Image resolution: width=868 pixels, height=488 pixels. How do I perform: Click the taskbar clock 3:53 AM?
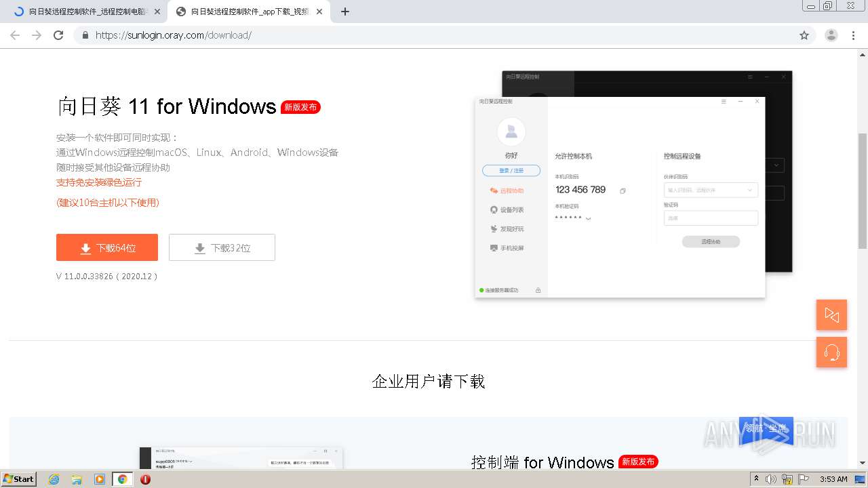[833, 479]
